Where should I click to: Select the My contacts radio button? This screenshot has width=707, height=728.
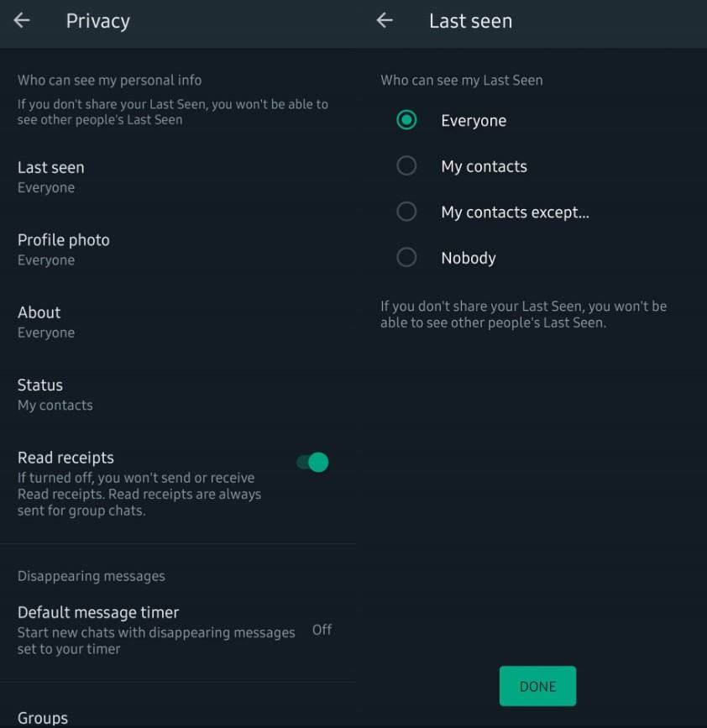coord(406,166)
